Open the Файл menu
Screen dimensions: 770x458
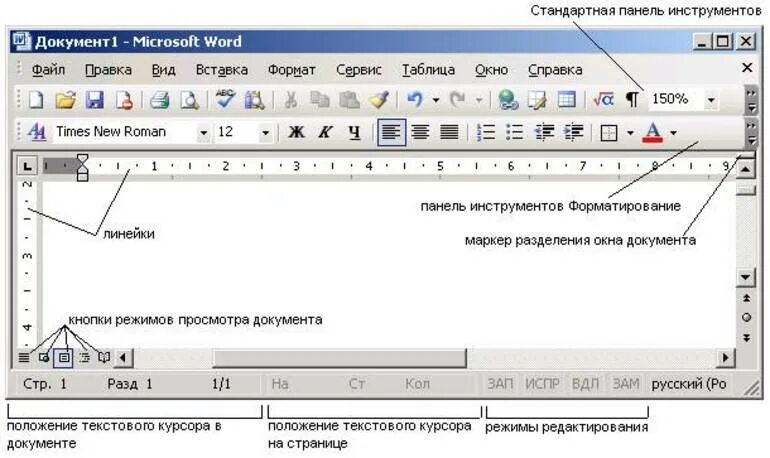(x=48, y=70)
